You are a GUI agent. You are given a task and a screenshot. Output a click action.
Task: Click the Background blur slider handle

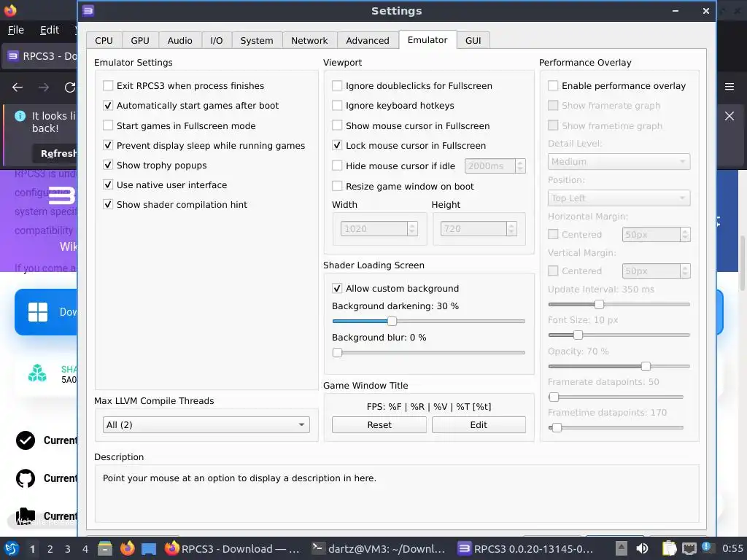(337, 352)
